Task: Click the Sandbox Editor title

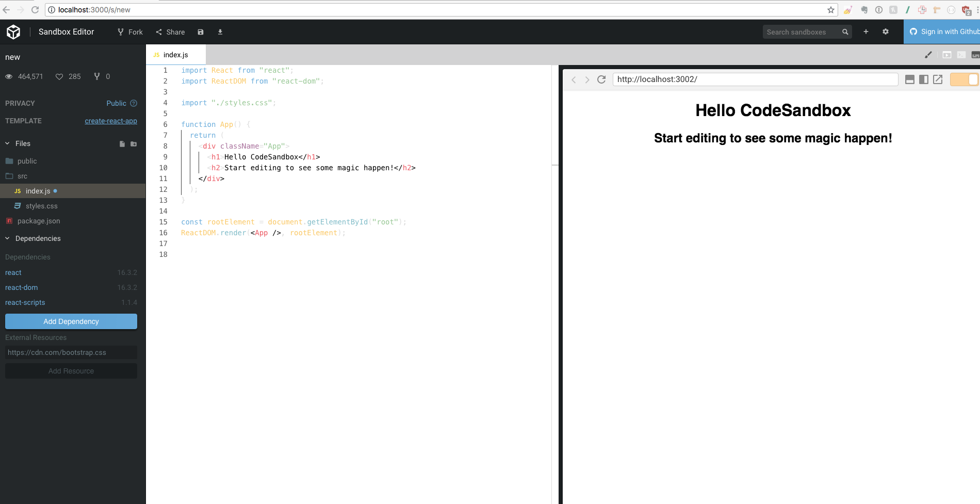Action: pyautogui.click(x=66, y=32)
